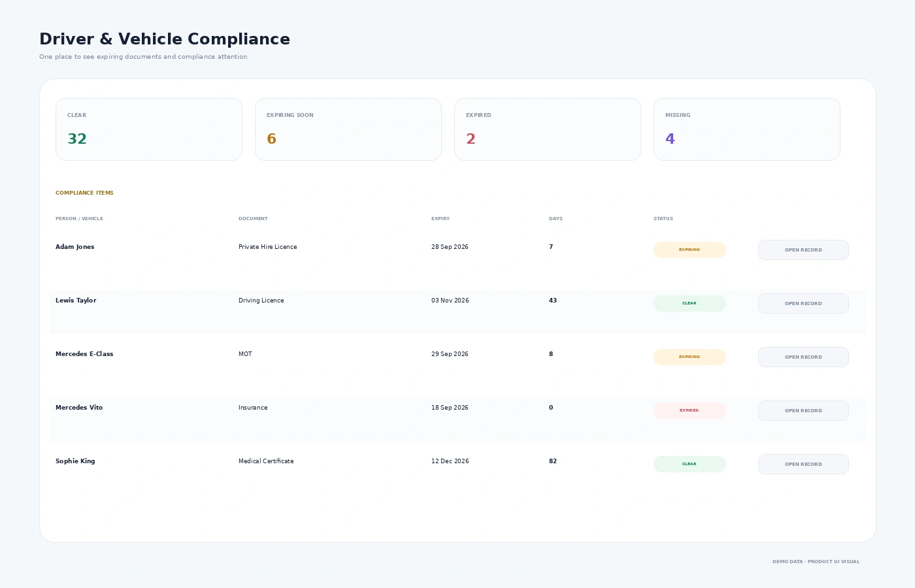Click the MOT document cell
This screenshot has height=588, width=915.
(x=245, y=354)
